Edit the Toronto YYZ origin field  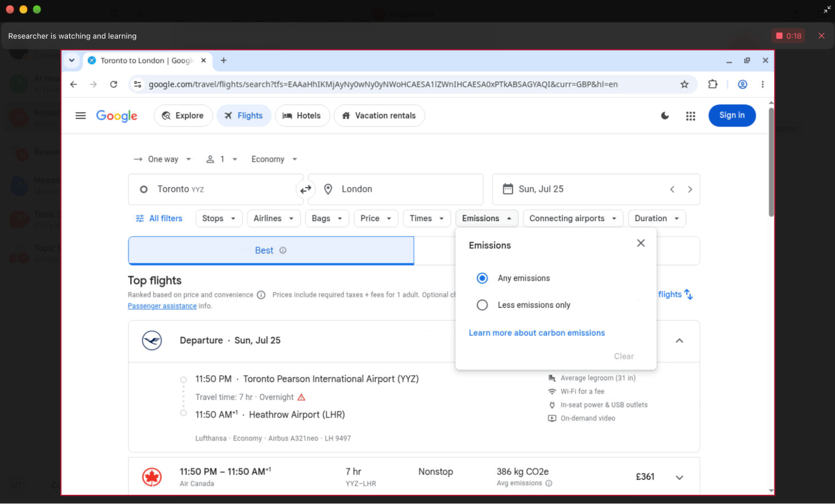pos(216,189)
